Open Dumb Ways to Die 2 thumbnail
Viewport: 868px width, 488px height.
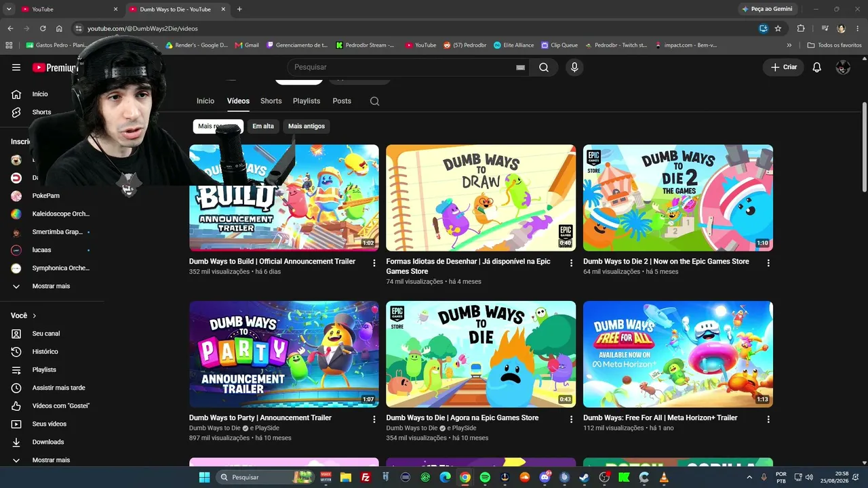pyautogui.click(x=678, y=198)
